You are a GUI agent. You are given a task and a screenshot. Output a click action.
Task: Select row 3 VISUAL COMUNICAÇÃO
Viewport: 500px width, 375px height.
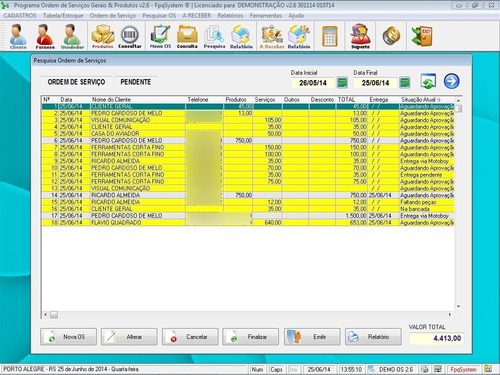(248, 120)
